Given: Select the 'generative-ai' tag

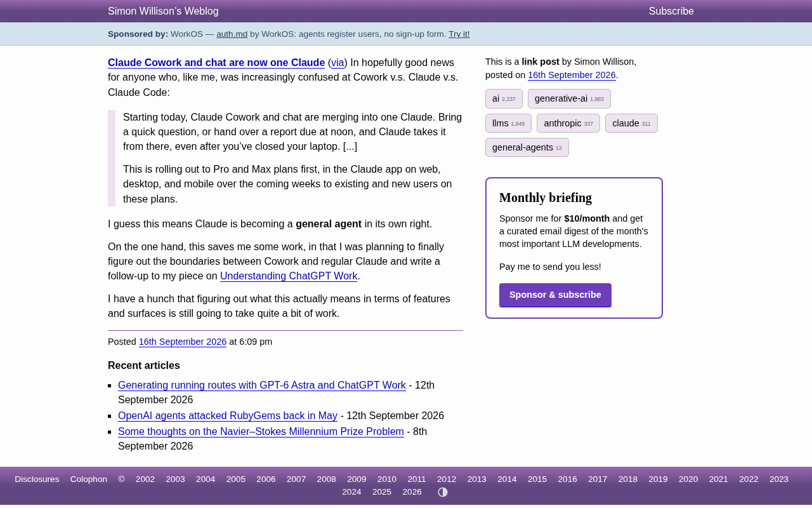Looking at the screenshot, I should 569,98.
